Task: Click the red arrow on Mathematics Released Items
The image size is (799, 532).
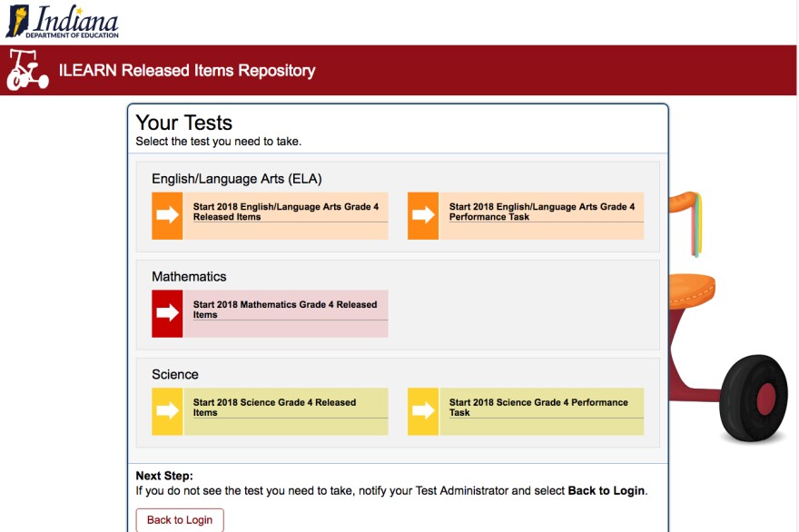Action: (167, 310)
